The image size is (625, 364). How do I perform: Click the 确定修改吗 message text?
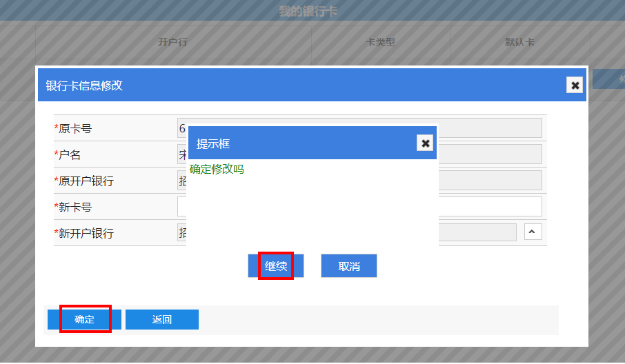(217, 169)
